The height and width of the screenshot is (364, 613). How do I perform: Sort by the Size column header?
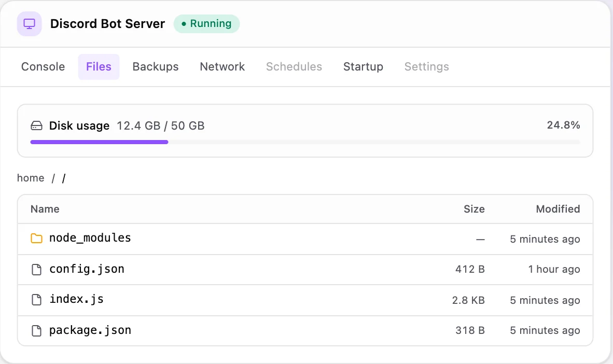pyautogui.click(x=474, y=209)
